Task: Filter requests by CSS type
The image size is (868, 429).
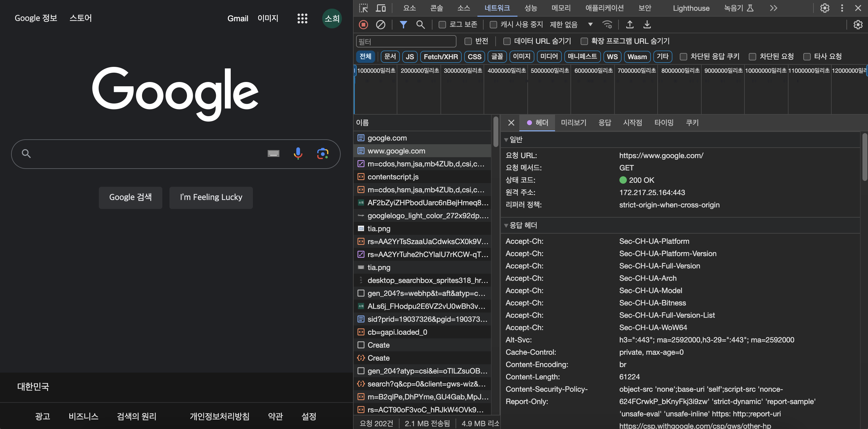Action: [x=474, y=57]
